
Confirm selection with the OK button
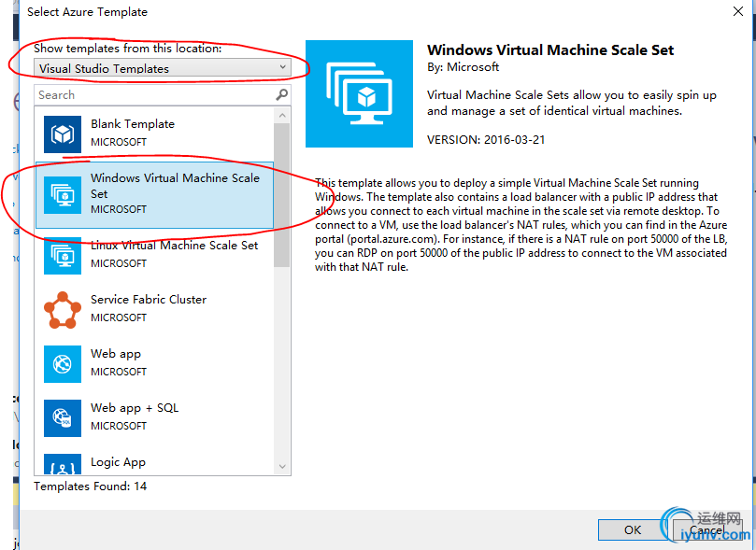[632, 530]
